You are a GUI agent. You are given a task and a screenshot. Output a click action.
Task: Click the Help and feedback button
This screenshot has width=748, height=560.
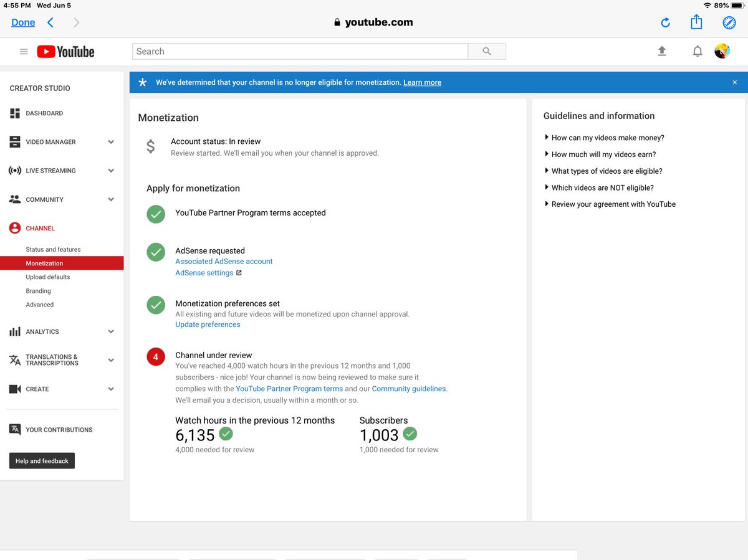(42, 461)
